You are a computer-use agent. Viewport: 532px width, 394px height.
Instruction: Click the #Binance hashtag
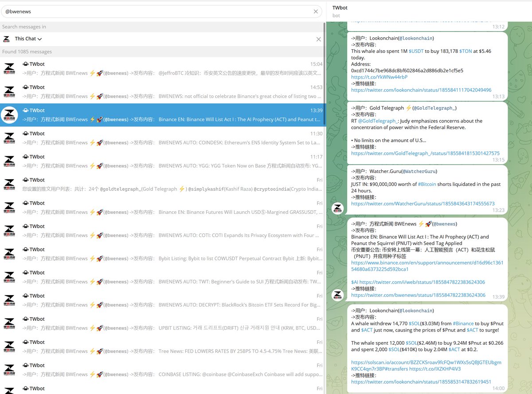pyautogui.click(x=463, y=324)
